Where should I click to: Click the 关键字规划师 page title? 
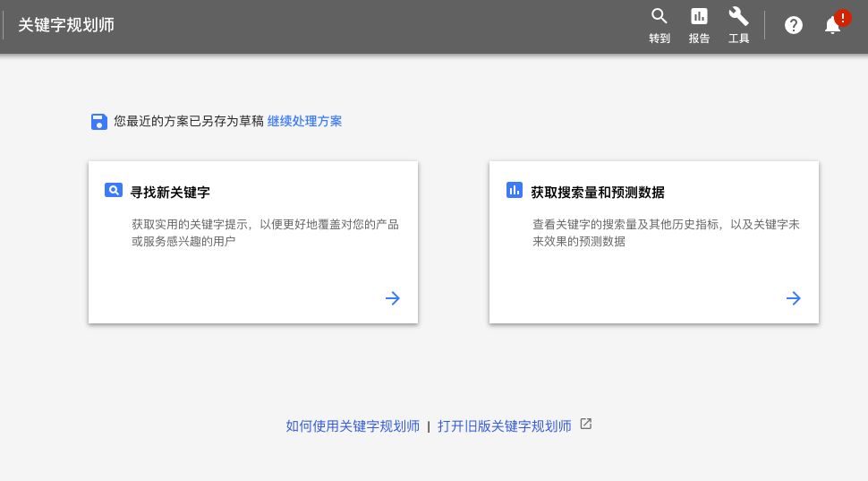coord(66,25)
